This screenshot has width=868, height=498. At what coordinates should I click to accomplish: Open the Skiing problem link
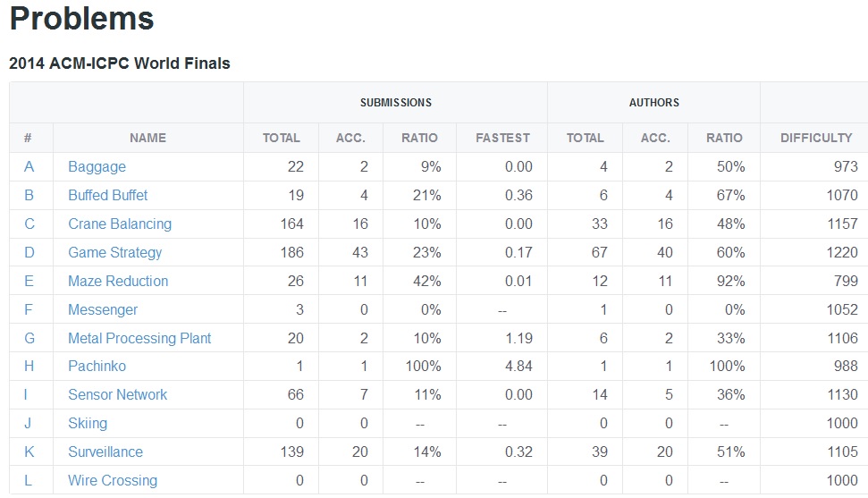click(88, 423)
